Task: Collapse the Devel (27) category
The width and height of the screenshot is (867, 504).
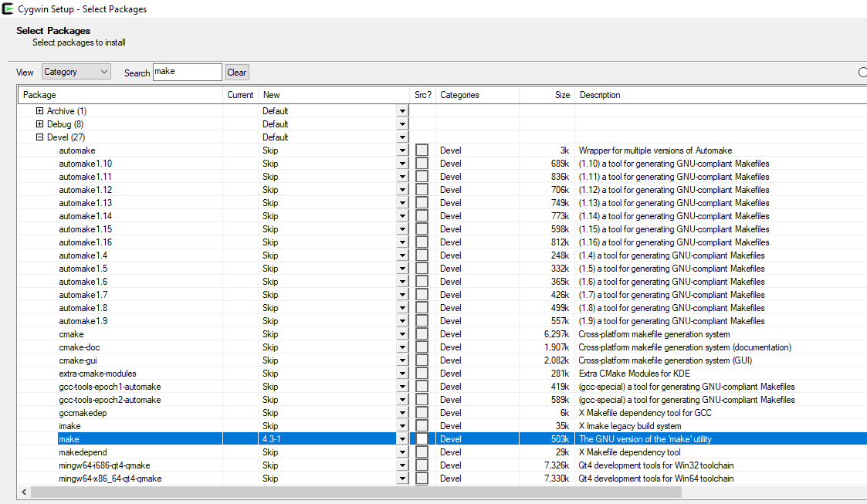Action: pyautogui.click(x=40, y=137)
